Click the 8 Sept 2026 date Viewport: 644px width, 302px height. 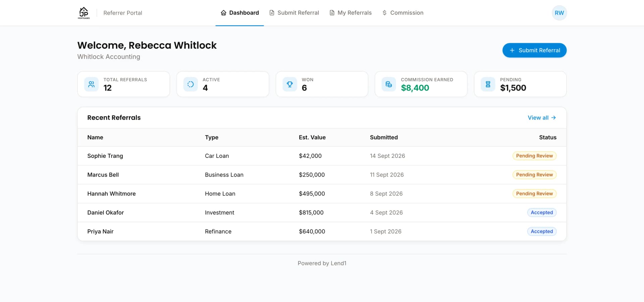[x=386, y=194]
